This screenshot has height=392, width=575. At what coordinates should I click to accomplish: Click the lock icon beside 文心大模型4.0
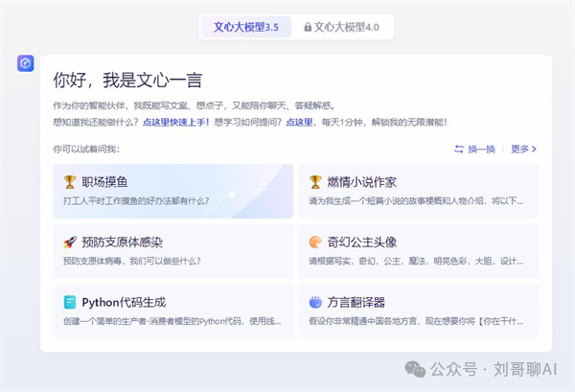[308, 27]
